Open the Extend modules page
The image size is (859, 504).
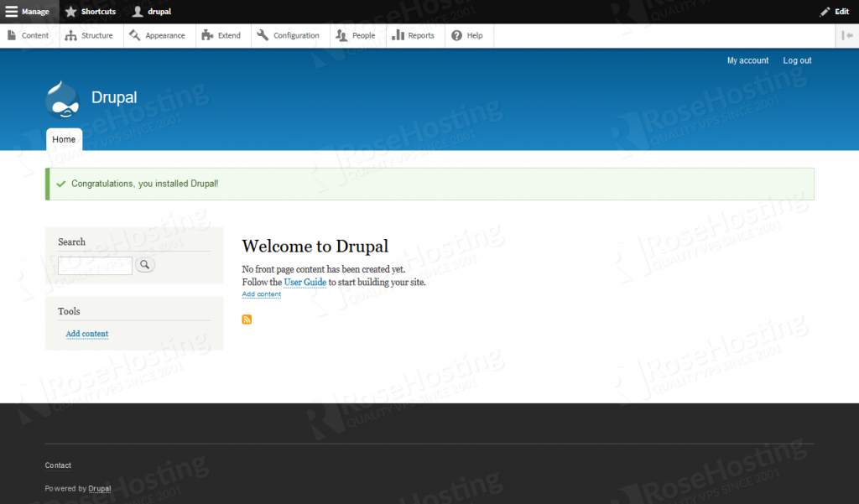click(221, 36)
